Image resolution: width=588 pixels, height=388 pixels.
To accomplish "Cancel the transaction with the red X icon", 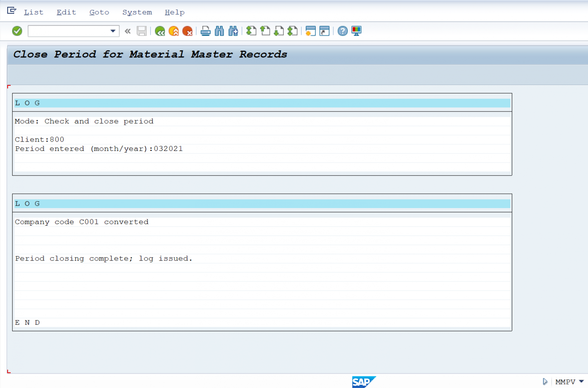I will (x=188, y=31).
